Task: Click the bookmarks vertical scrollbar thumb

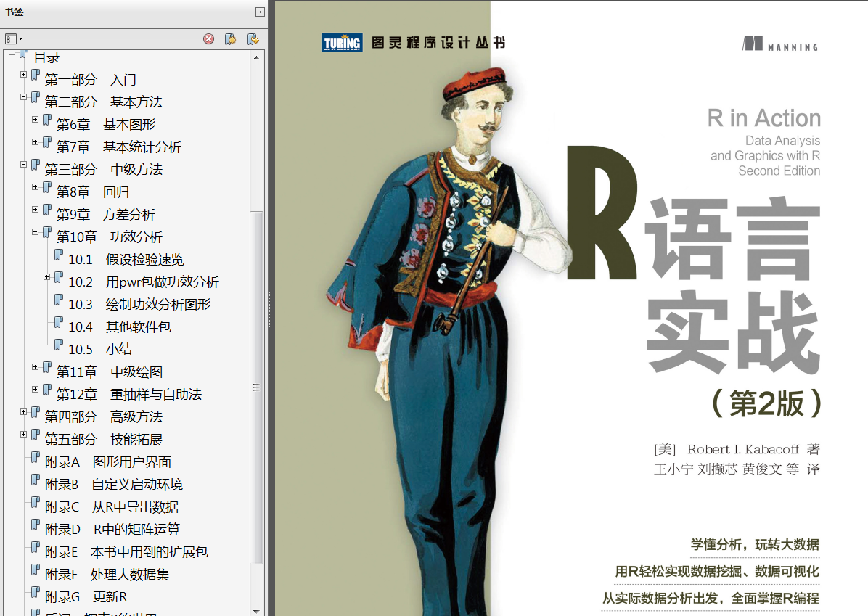Action: 255,387
